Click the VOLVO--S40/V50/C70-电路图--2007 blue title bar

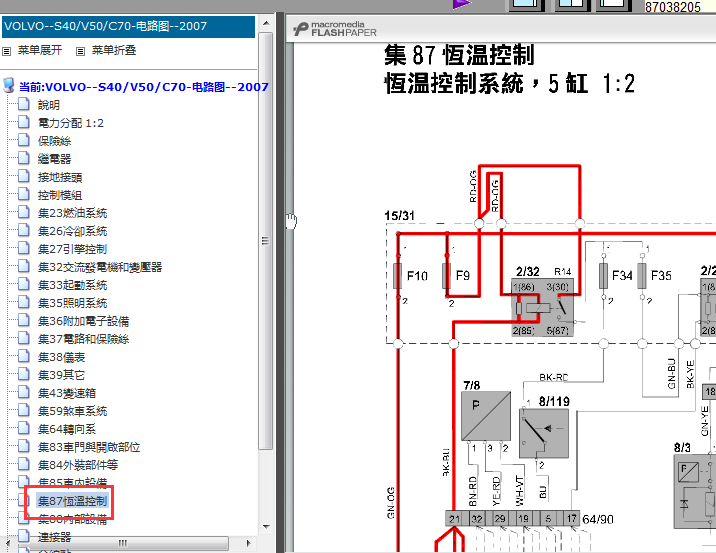coord(128,26)
